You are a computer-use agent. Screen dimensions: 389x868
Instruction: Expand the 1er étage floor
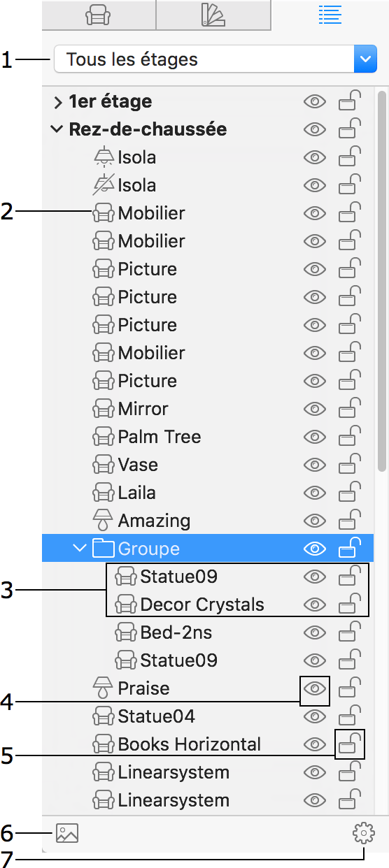58,102
